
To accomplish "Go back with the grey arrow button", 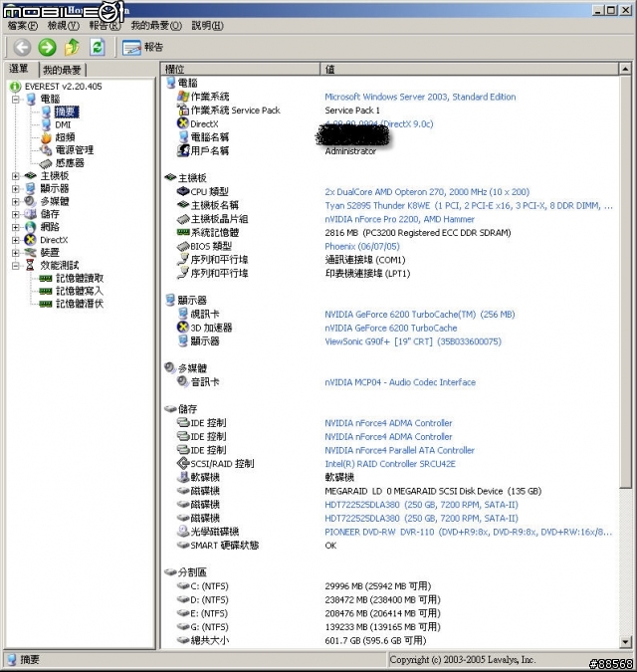I will coord(22,47).
